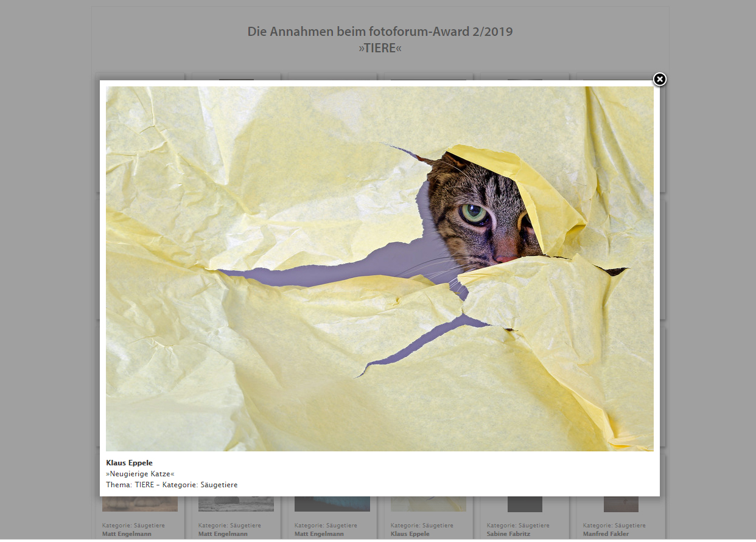
Task: Open the Sabine Fabritz thumbnail in the bottom row
Action: 525,504
